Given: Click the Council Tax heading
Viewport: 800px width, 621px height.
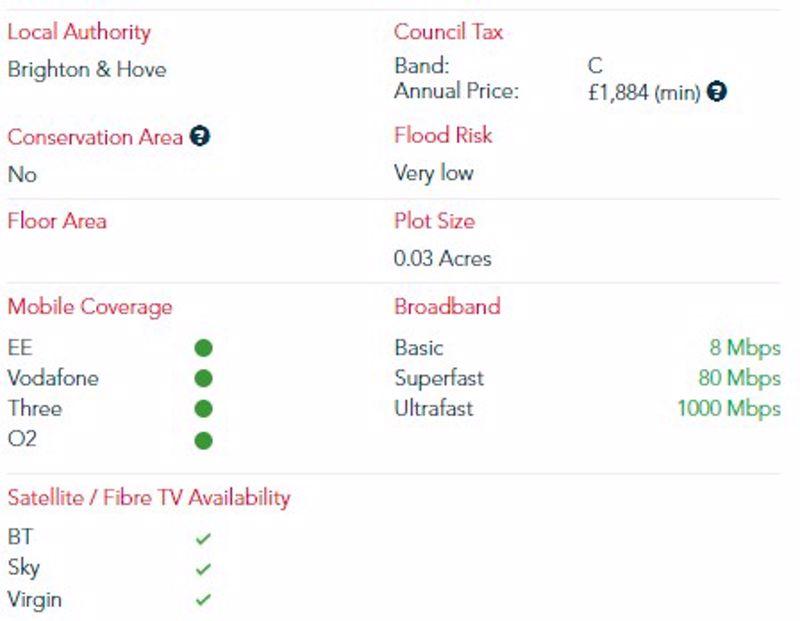Looking at the screenshot, I should click(448, 32).
